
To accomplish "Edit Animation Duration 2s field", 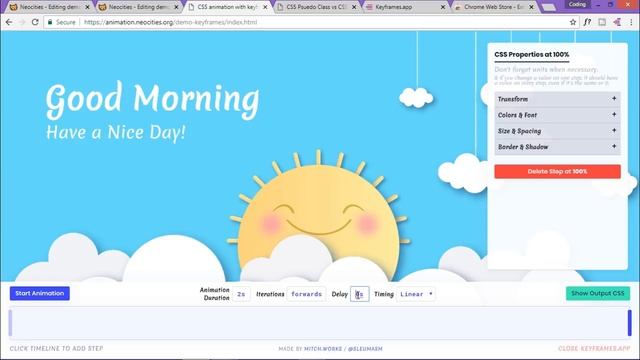I will pyautogui.click(x=241, y=294).
